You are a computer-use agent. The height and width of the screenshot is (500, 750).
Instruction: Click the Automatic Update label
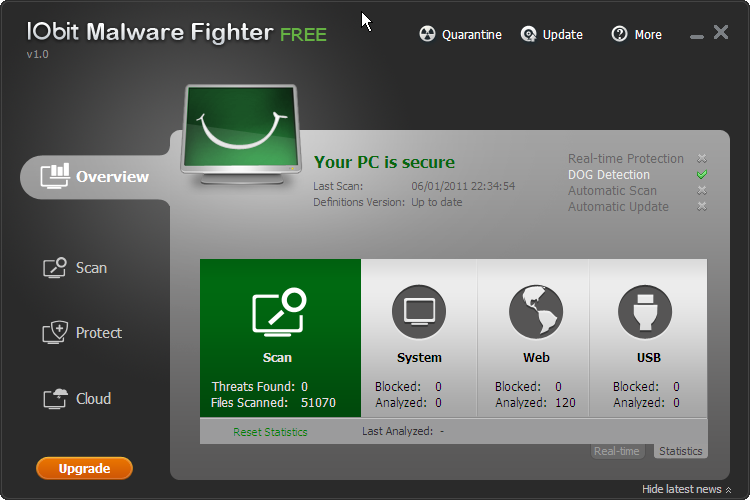pyautogui.click(x=618, y=207)
